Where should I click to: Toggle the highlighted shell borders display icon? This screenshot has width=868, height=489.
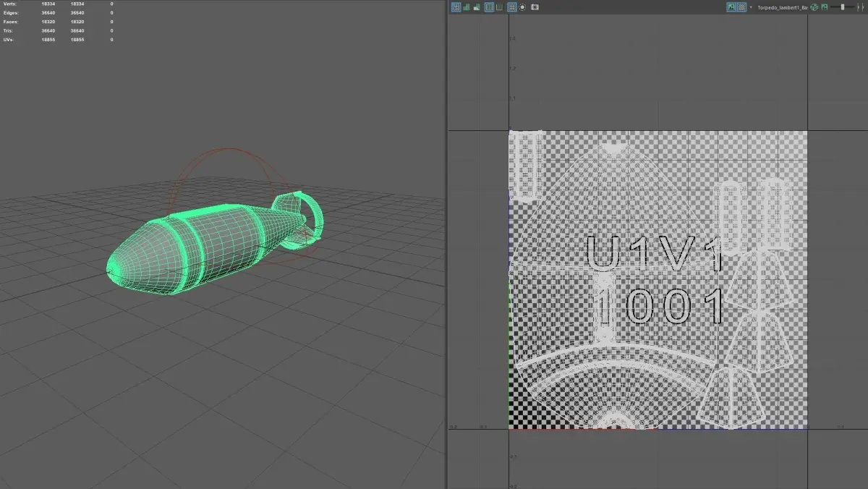click(489, 7)
